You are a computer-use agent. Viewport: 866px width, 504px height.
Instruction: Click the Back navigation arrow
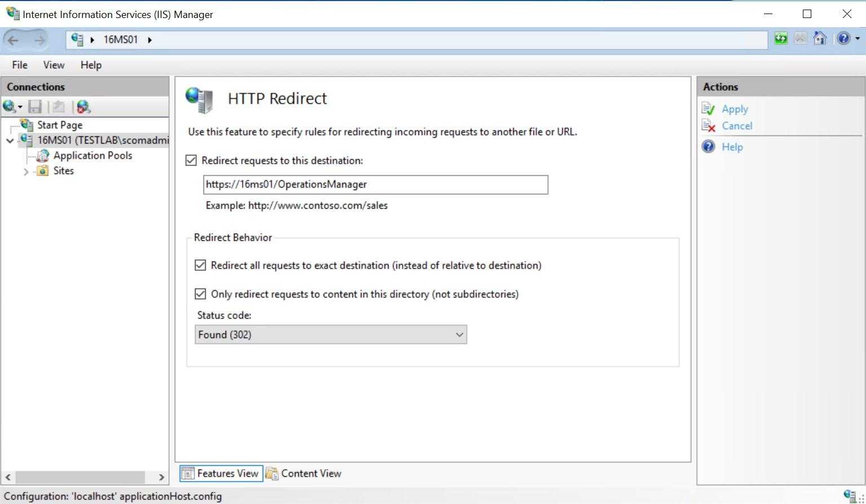tap(14, 40)
